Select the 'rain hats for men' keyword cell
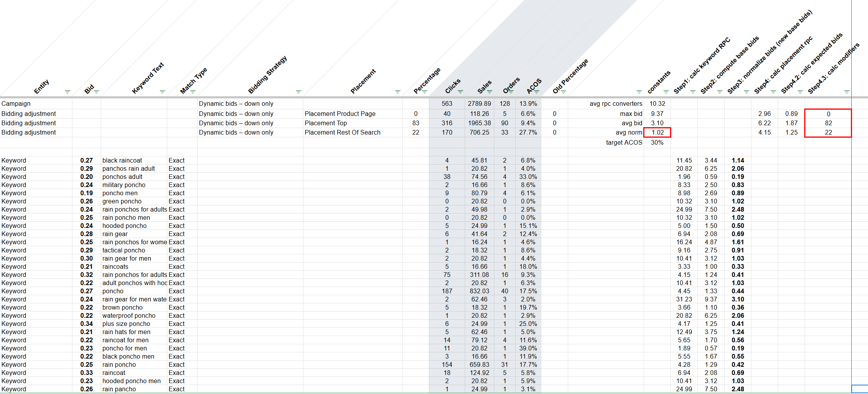The width and height of the screenshot is (868, 394). [134, 332]
